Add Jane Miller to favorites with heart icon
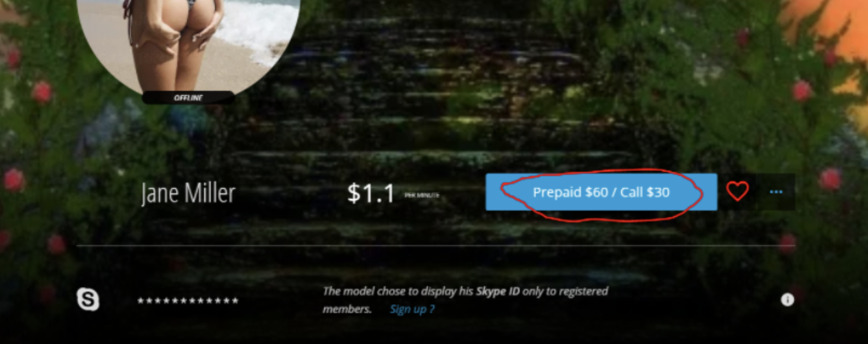This screenshot has width=868, height=344. point(737,191)
